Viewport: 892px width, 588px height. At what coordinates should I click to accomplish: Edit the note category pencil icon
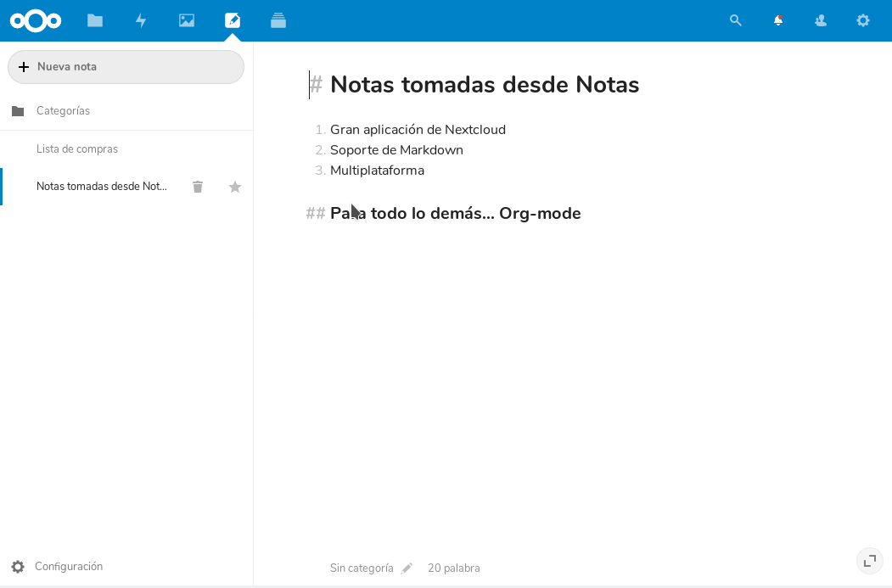pyautogui.click(x=407, y=568)
